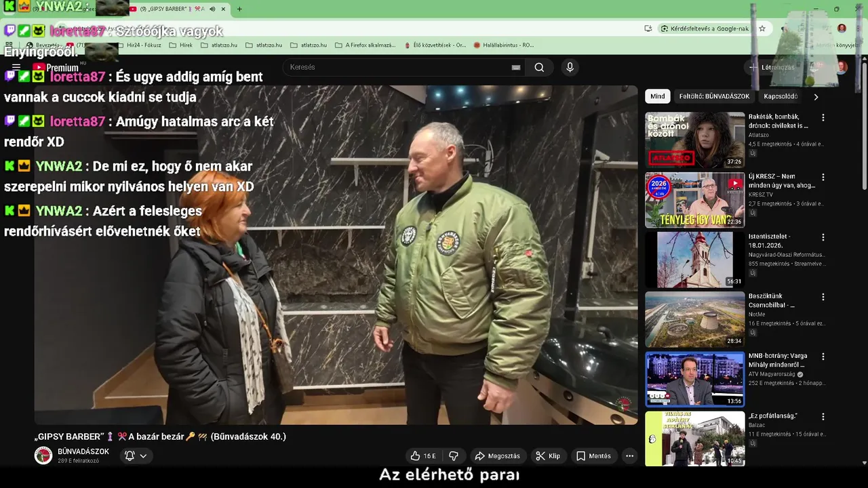Bookmark this page with star icon
The image size is (868, 488).
tap(762, 28)
